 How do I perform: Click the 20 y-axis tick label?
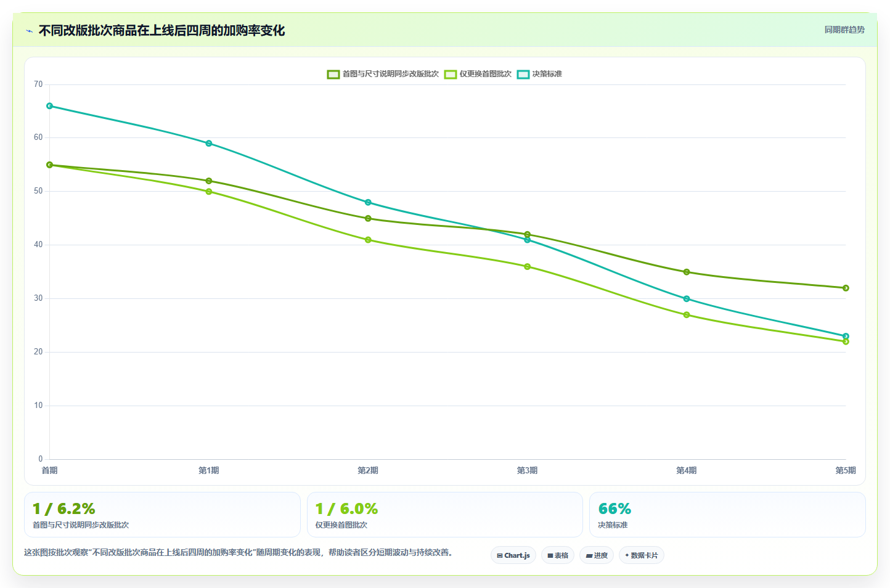[x=38, y=352]
